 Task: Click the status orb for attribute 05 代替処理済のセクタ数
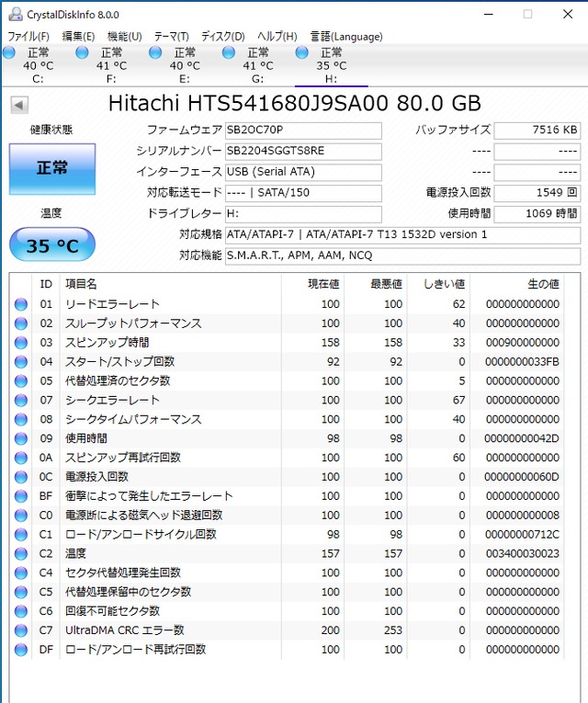click(x=20, y=381)
